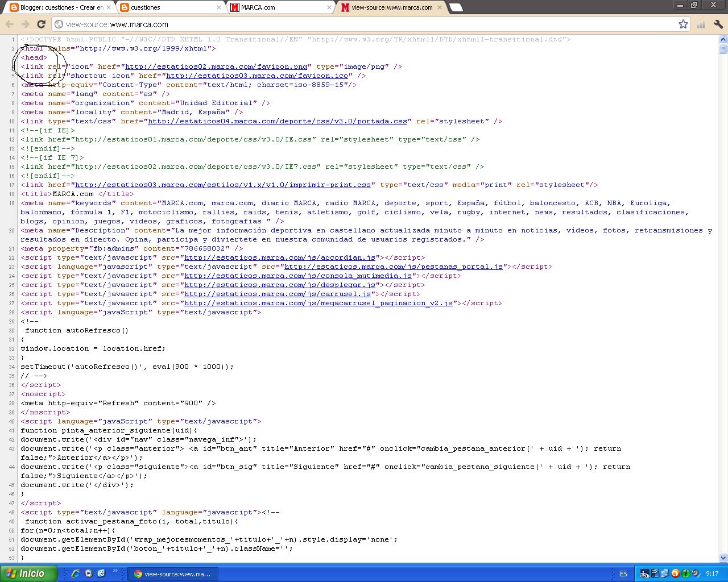Launch Internet Explorer from quick launch
Viewport: 728px width, 582px height.
75,573
